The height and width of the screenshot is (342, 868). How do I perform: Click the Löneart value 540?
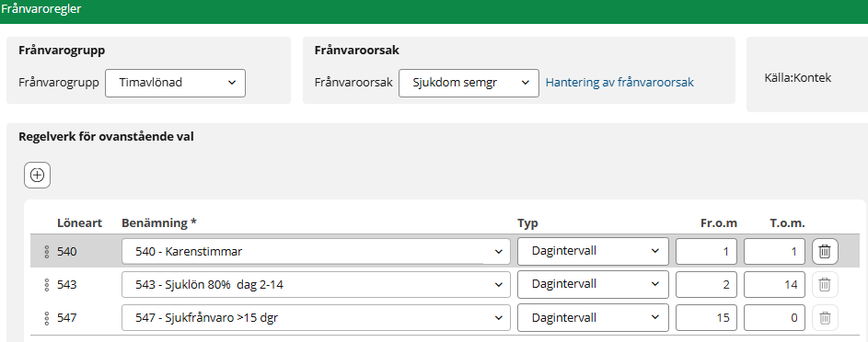pos(67,252)
